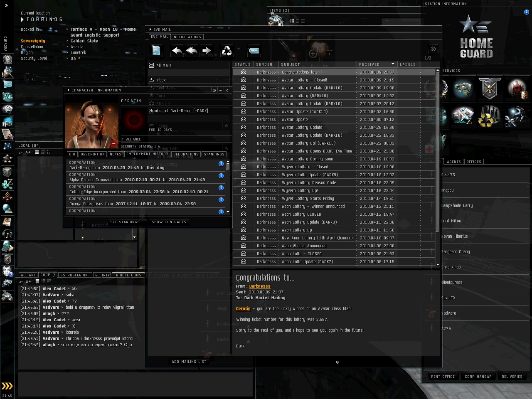Collapse the Character Information window triangle
The height and width of the screenshot is (399, 532).
69,90
